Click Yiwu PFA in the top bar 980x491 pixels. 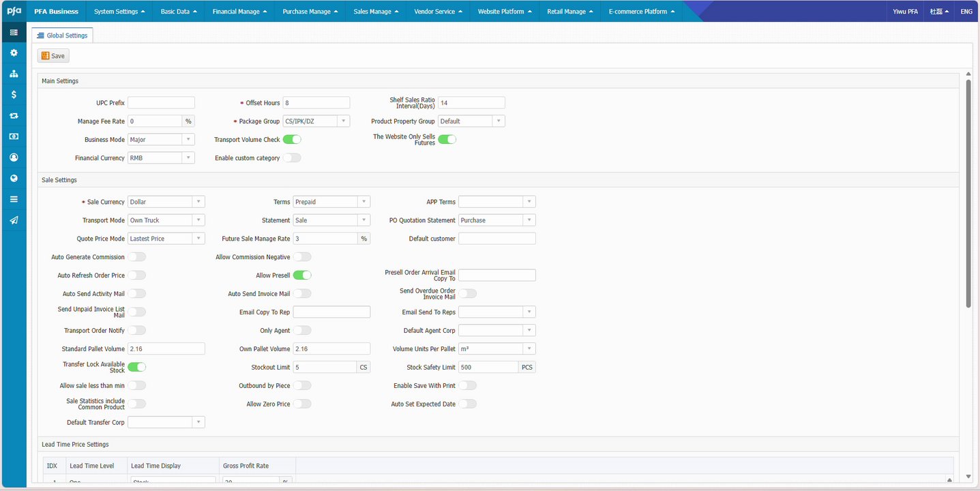click(905, 12)
